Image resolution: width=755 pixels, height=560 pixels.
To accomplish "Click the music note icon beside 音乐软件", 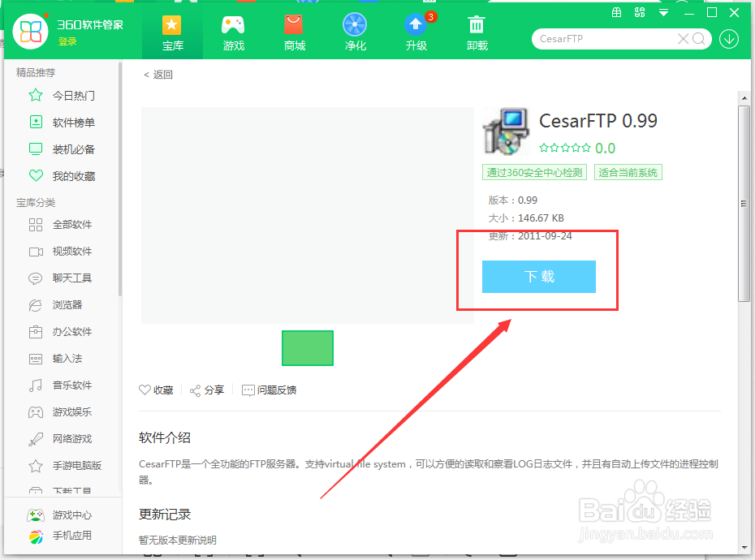I will [36, 386].
